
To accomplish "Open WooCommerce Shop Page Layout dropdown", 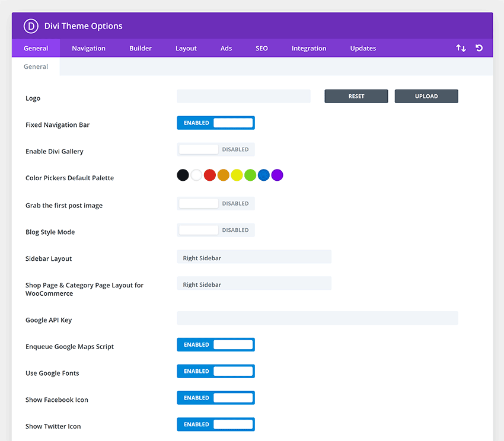I will (x=254, y=283).
